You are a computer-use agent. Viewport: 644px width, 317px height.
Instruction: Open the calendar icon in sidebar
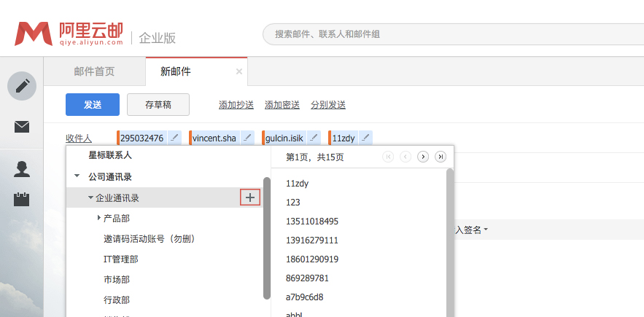[x=22, y=199]
